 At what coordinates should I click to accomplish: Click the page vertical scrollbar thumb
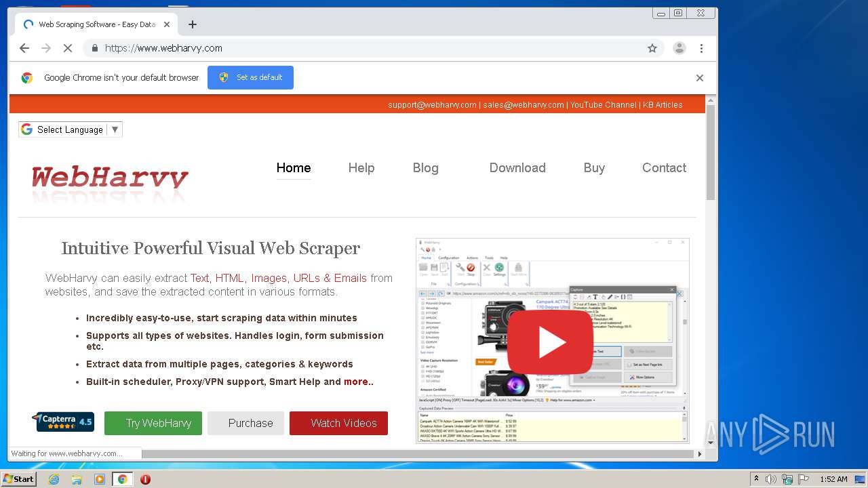[711, 152]
